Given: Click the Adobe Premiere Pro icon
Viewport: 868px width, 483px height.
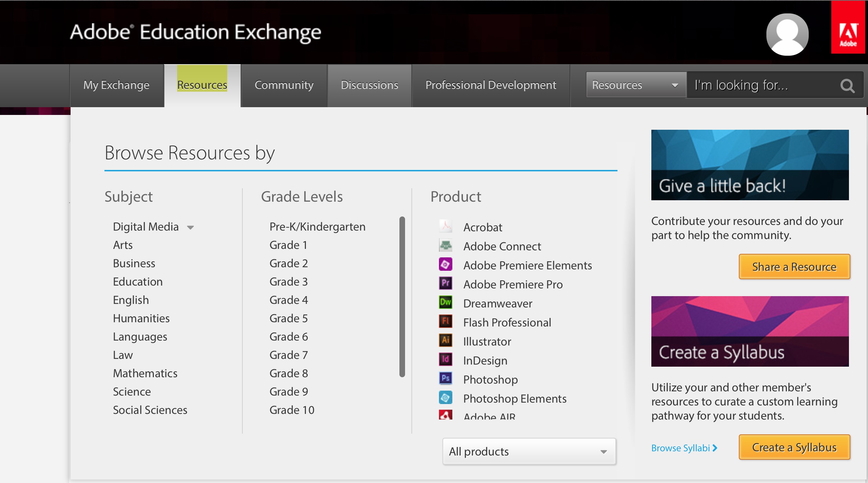Looking at the screenshot, I should 445,283.
